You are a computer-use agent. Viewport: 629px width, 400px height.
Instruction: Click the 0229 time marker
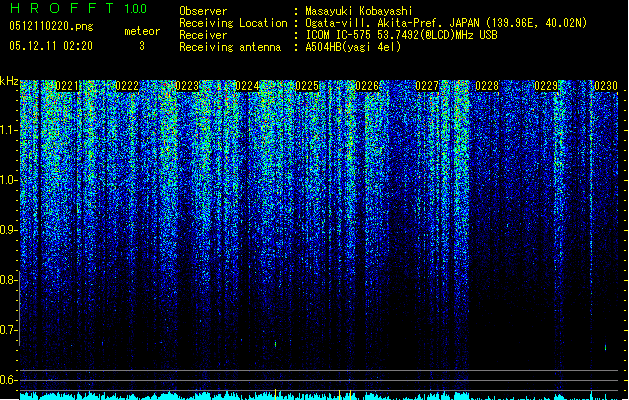[x=546, y=86]
